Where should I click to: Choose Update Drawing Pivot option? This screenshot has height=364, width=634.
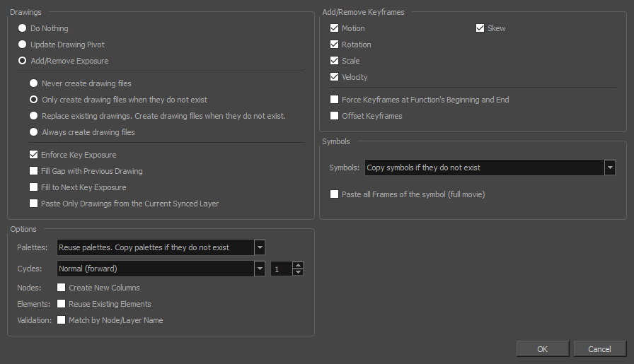pos(23,45)
